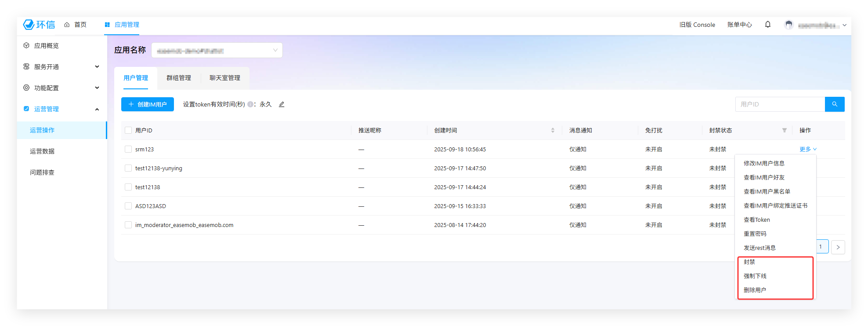
Task: Click the search magnifier button
Action: (x=834, y=104)
